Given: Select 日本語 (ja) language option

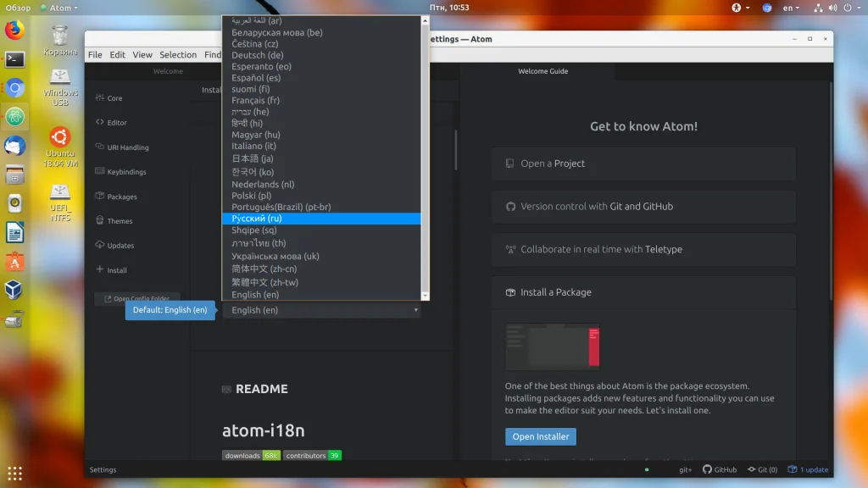Looking at the screenshot, I should (321, 158).
